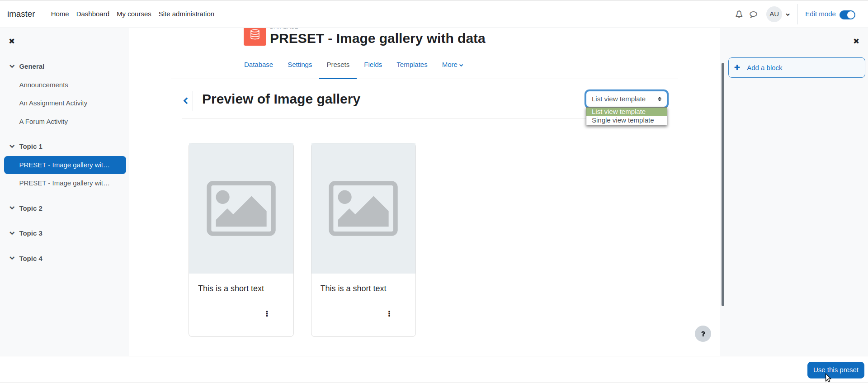The height and width of the screenshot is (383, 868).
Task: Click the help question mark button
Action: [x=703, y=334]
